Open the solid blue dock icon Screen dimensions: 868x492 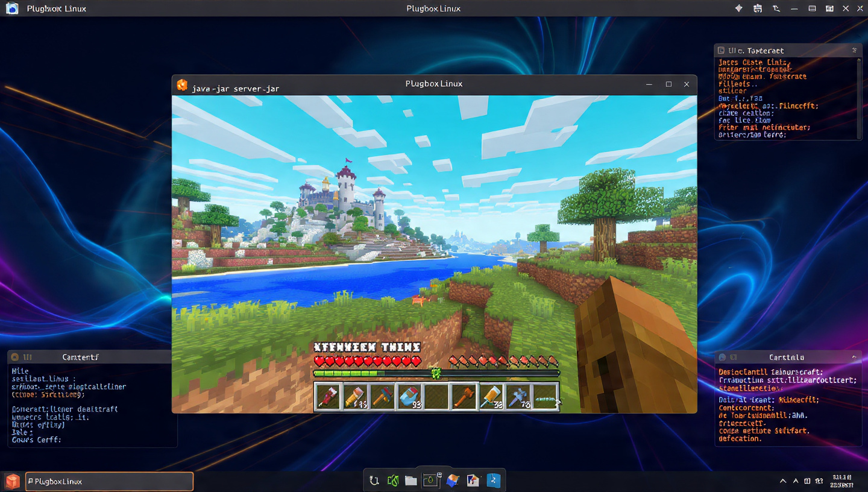pos(494,481)
